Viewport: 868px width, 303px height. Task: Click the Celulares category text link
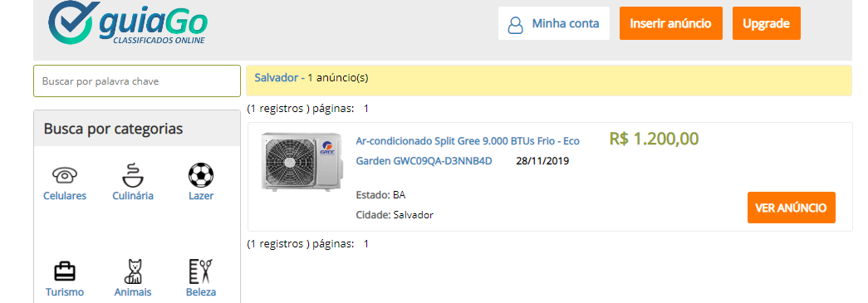(x=65, y=196)
